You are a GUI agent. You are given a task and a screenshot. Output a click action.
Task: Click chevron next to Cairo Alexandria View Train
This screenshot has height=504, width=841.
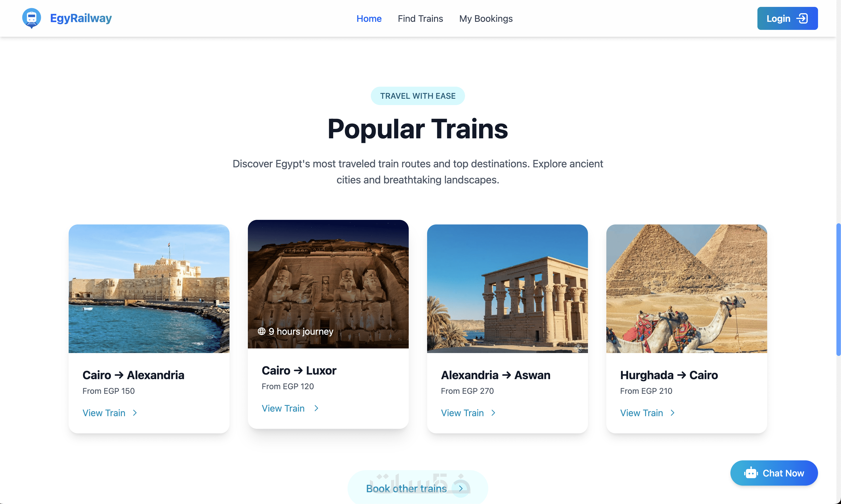pos(135,413)
